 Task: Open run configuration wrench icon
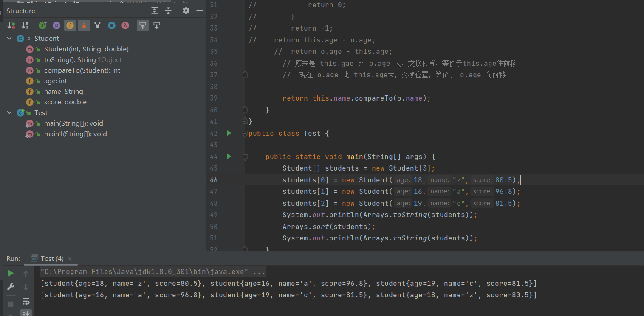[11, 287]
